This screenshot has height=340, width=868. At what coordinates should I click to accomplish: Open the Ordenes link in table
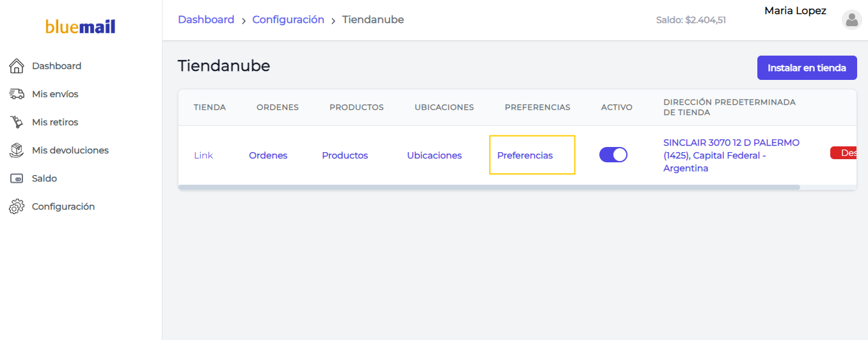268,155
